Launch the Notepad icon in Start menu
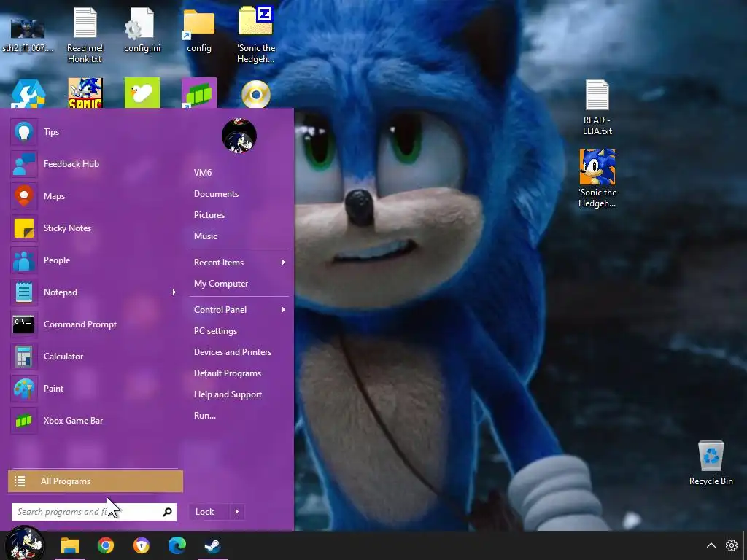The width and height of the screenshot is (747, 560). [24, 292]
